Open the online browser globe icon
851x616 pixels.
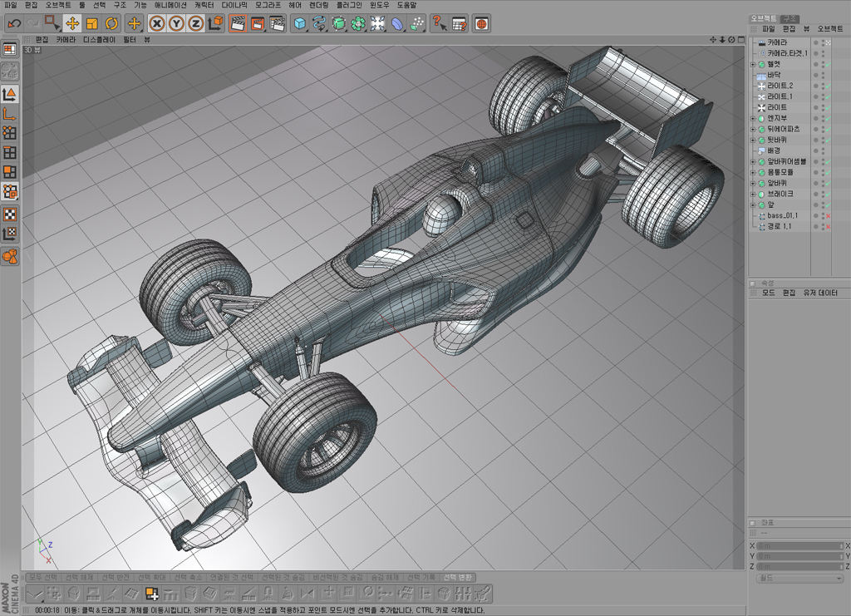[481, 23]
